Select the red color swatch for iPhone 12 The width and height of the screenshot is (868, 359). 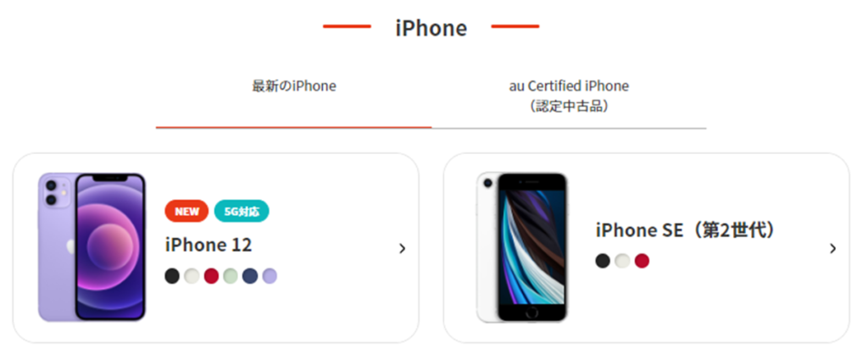tap(211, 276)
